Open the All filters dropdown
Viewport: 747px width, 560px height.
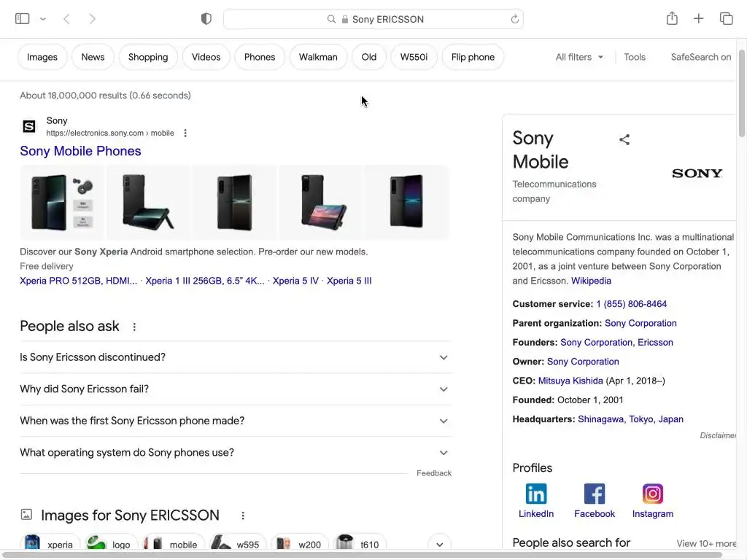click(x=579, y=57)
